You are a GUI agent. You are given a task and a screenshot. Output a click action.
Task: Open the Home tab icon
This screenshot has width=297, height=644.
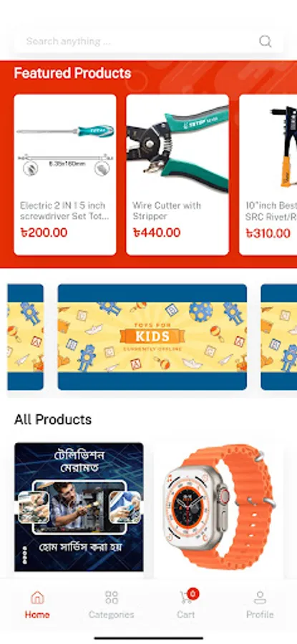(37, 597)
